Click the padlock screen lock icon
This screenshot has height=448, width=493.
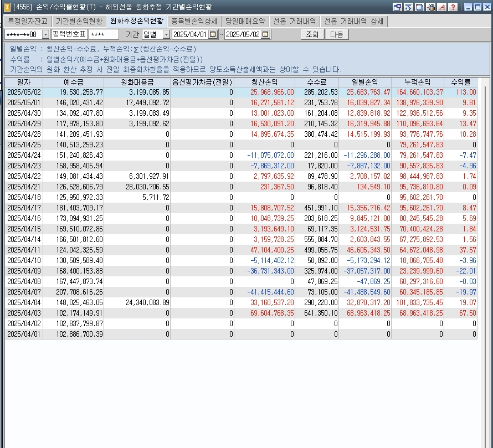[431, 7]
